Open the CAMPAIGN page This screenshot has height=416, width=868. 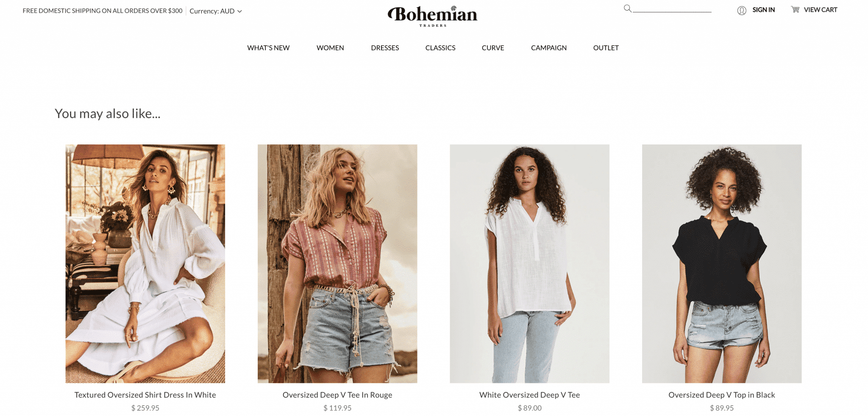point(548,48)
